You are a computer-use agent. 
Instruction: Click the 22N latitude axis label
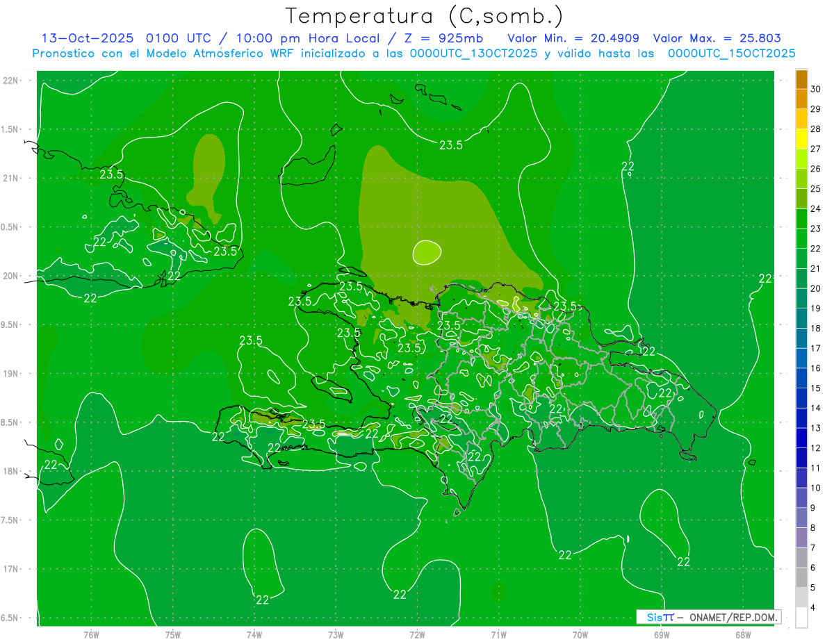pyautogui.click(x=12, y=81)
